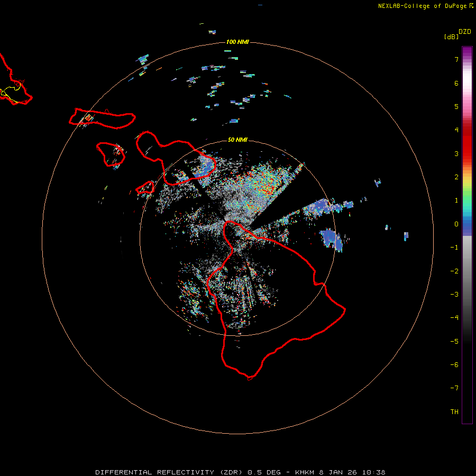Click the 6 value on the scale
This screenshot has height=476, width=476.
(x=456, y=83)
